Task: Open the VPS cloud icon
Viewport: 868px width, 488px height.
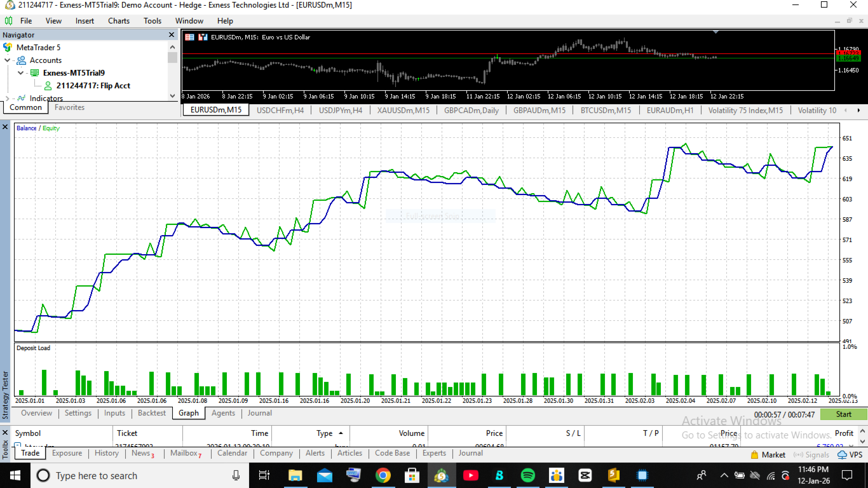Action: (842, 455)
